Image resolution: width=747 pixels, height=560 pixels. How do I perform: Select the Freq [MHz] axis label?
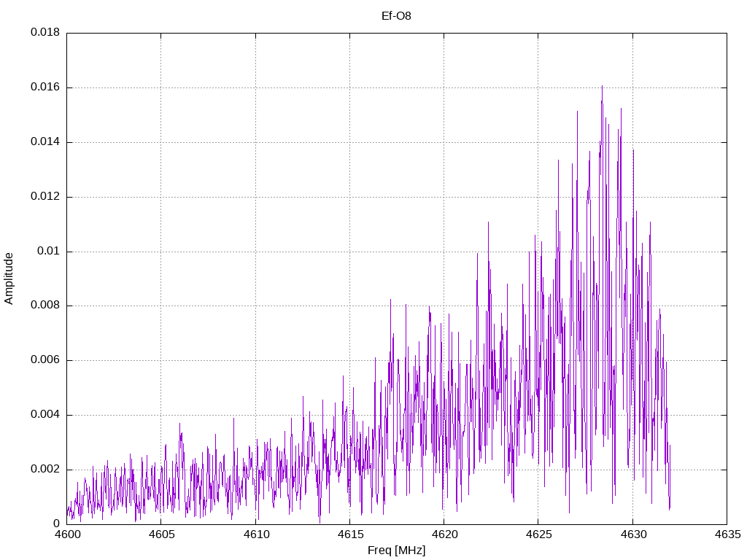[396, 550]
